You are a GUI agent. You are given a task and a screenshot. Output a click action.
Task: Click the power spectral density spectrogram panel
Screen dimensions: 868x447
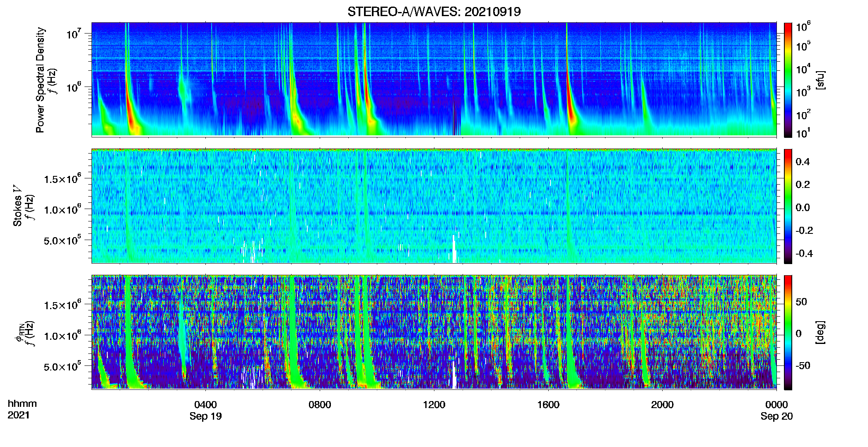coord(434,79)
